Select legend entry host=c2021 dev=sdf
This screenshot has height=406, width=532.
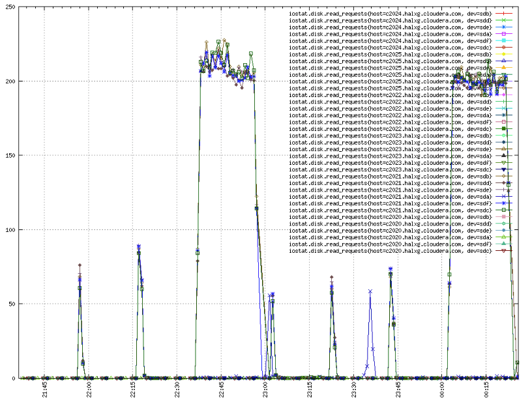click(400, 203)
